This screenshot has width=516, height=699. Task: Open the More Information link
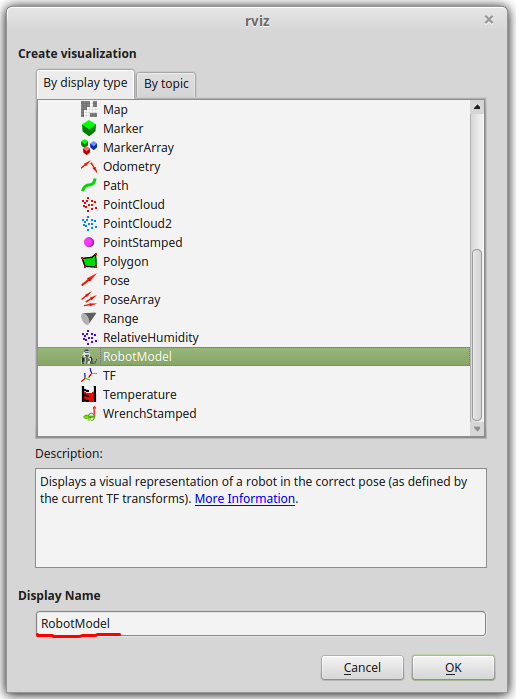pyautogui.click(x=245, y=498)
